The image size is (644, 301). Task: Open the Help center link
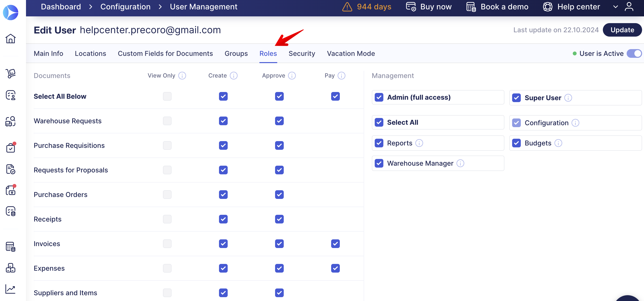point(579,7)
